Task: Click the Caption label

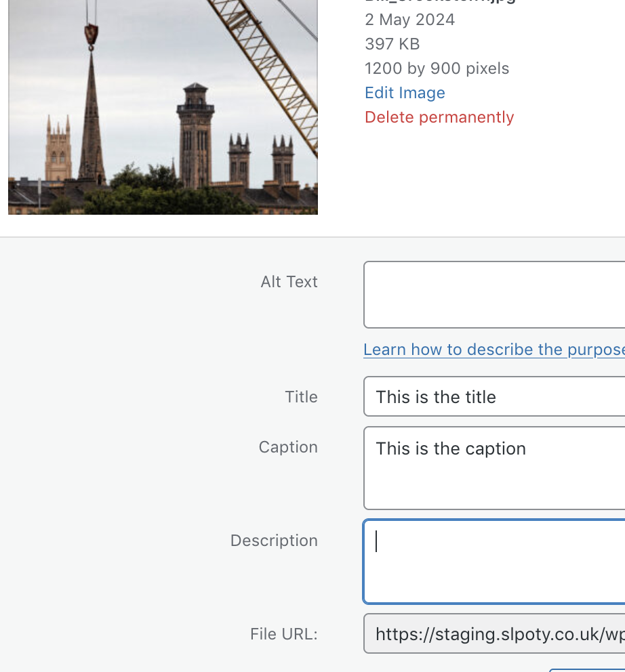Action: pos(288,447)
